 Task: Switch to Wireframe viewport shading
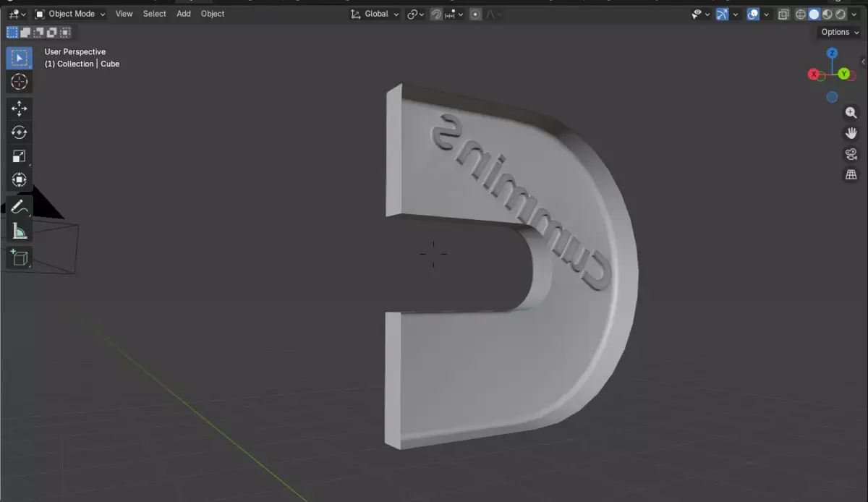pos(801,14)
